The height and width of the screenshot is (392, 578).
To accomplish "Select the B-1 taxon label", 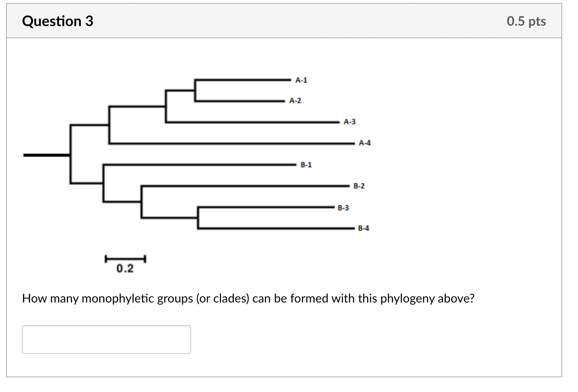I will pos(305,164).
